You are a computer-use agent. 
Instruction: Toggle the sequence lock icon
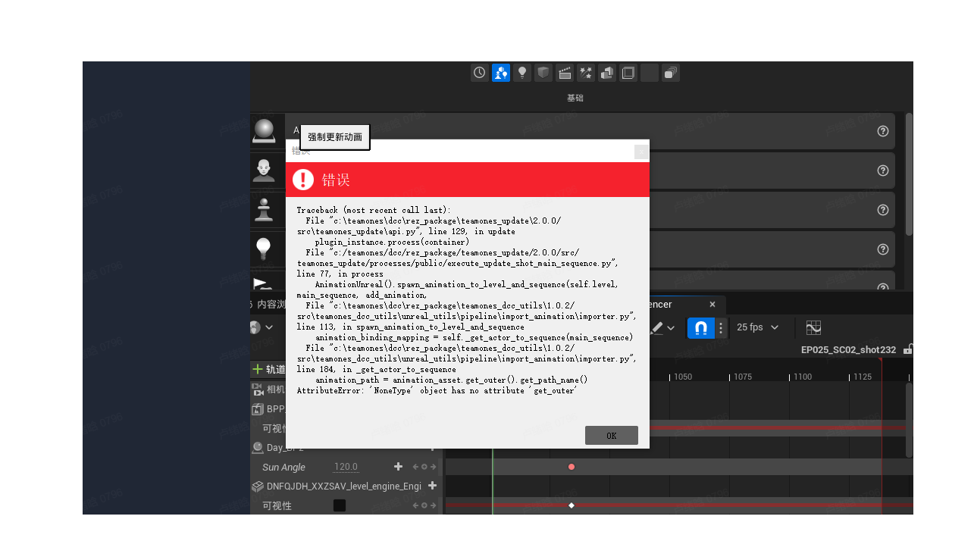pyautogui.click(x=908, y=350)
